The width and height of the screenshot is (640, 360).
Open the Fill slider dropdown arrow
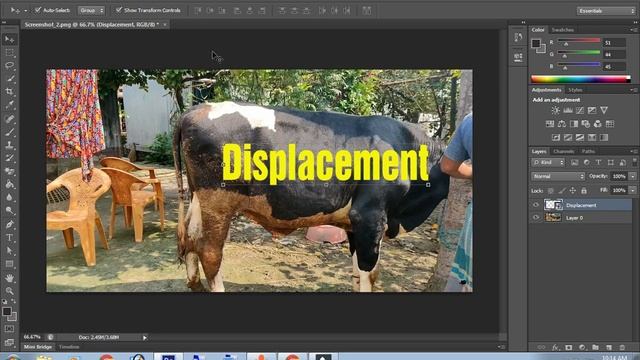[x=632, y=190]
